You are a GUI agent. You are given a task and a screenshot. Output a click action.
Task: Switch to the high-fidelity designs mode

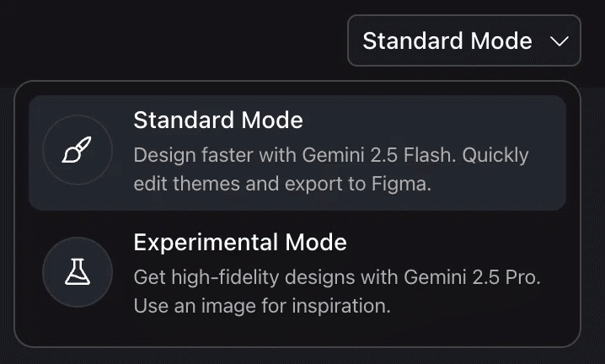tap(297, 274)
